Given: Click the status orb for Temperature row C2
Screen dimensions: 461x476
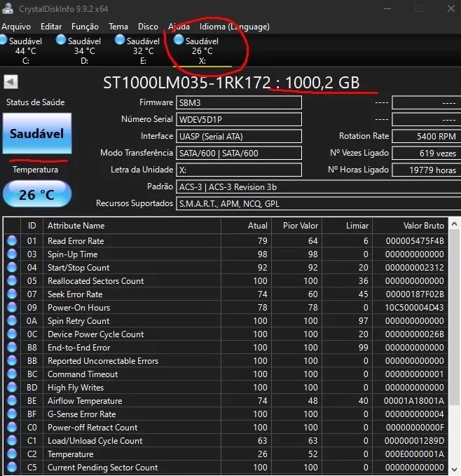Looking at the screenshot, I should click(12, 454).
